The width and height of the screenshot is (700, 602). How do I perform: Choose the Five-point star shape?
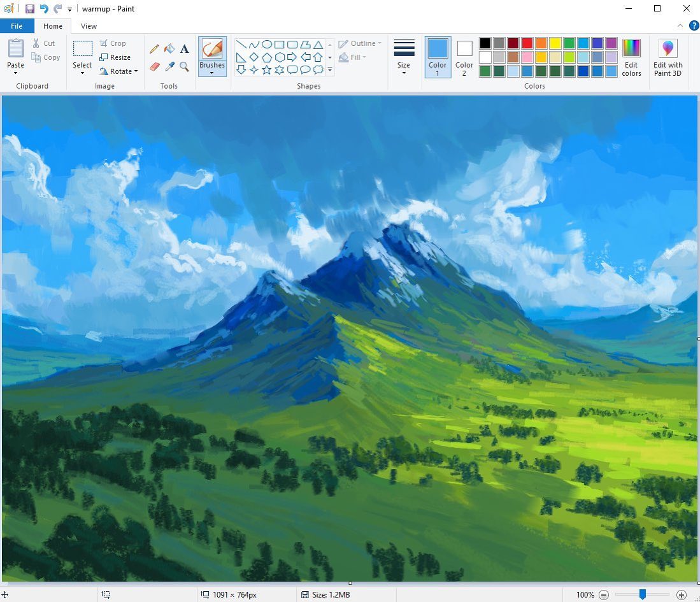pos(266,69)
